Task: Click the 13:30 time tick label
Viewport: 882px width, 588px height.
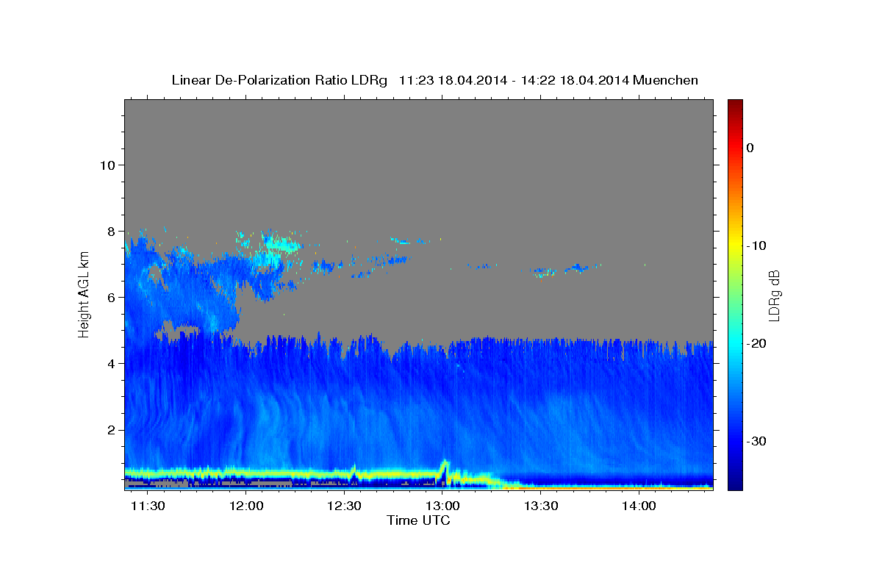Action: point(541,506)
